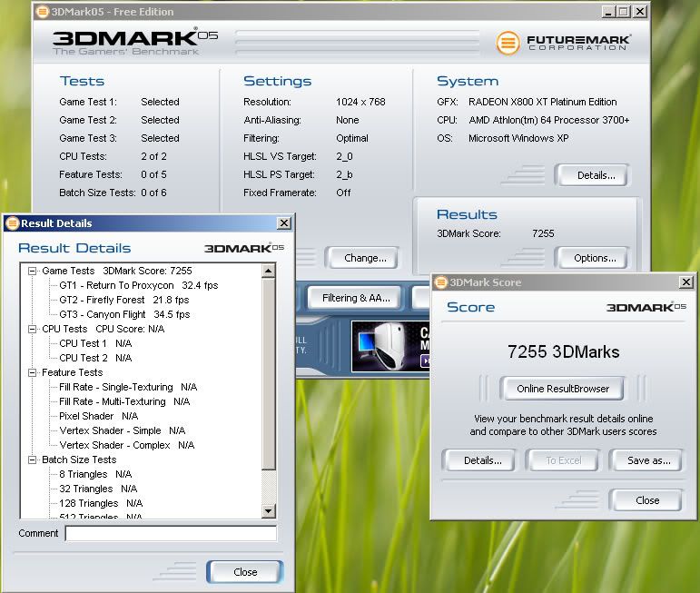Screen dimensions: 700x593
Task: Open results Options in main window
Action: 595,258
